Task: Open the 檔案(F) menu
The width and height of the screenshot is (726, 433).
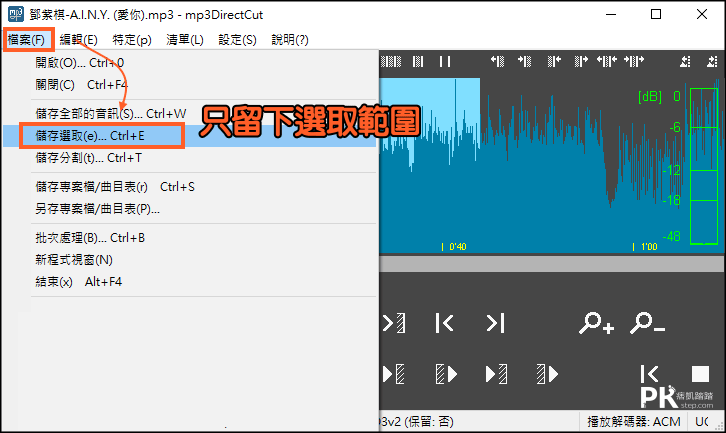Action: [x=26, y=40]
